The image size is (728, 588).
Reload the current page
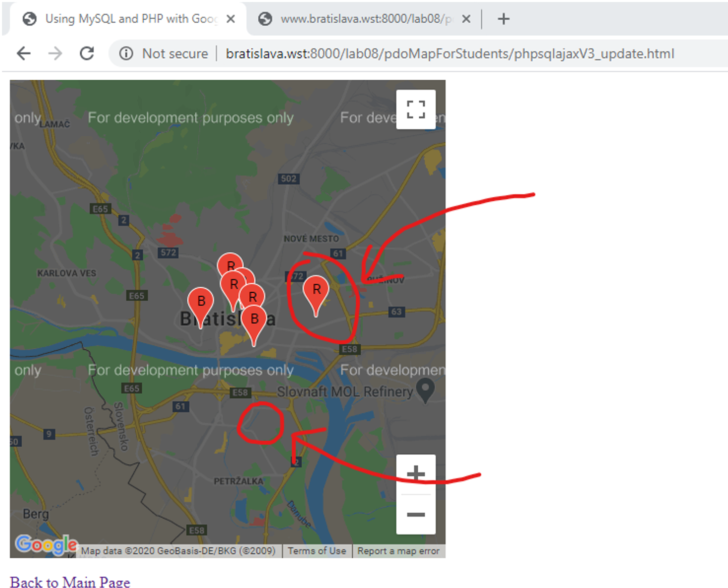[87, 54]
